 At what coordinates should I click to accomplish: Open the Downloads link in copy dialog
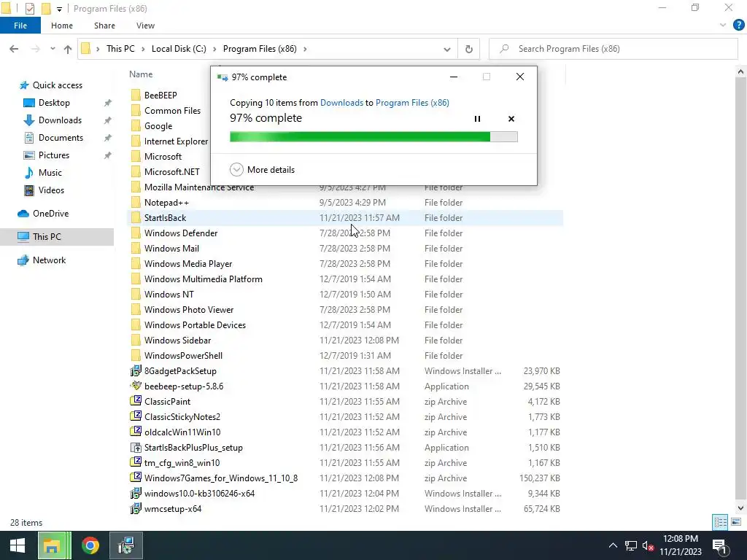[x=341, y=102]
